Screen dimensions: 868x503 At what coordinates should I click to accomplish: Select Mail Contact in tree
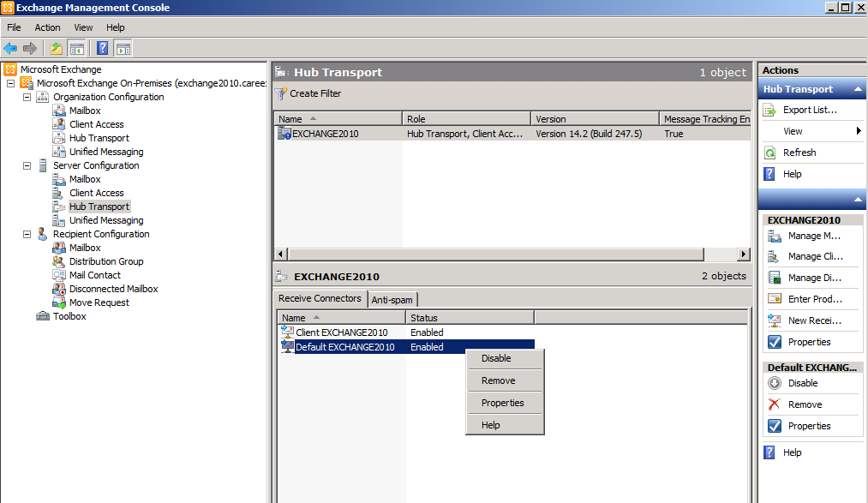point(94,275)
